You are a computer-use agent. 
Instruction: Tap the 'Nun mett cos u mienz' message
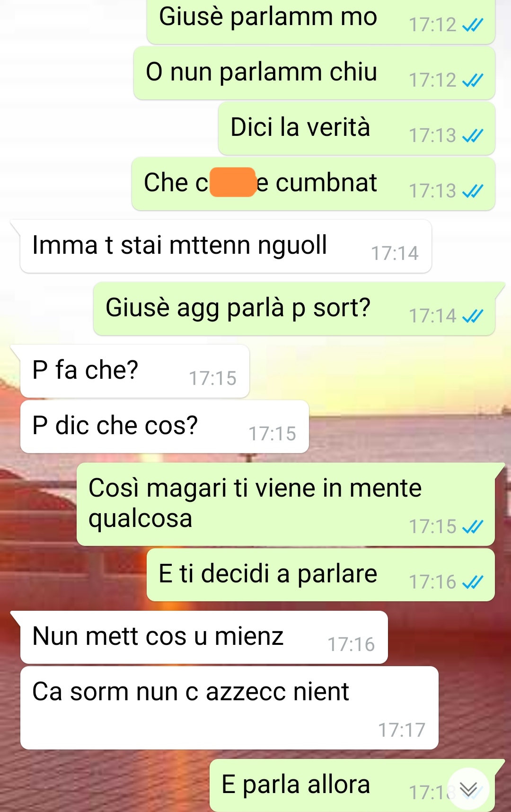204,637
